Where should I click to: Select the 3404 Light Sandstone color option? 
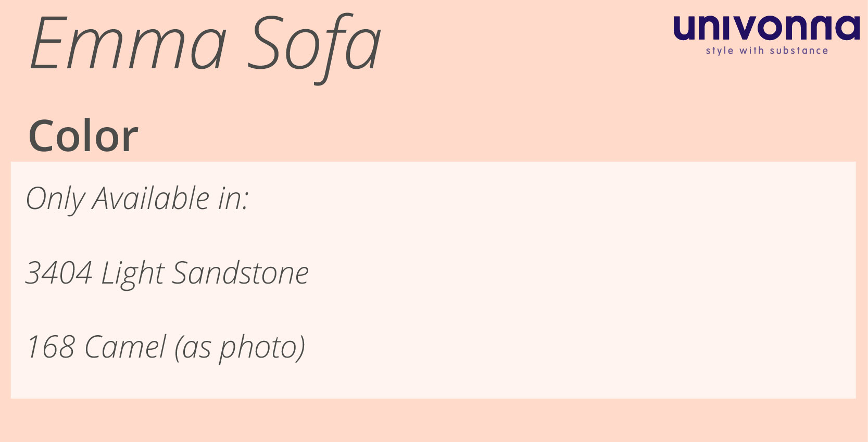tap(167, 273)
